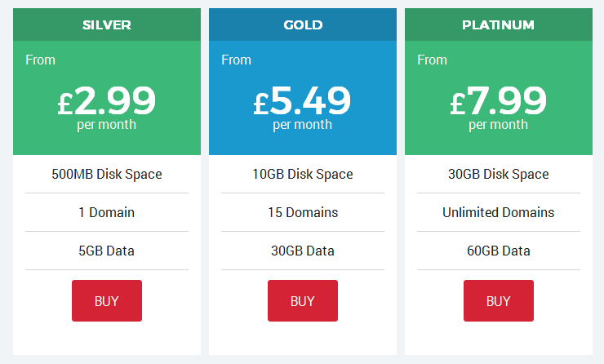
Task: Click the 30GB Data feature row
Action: 303,251
